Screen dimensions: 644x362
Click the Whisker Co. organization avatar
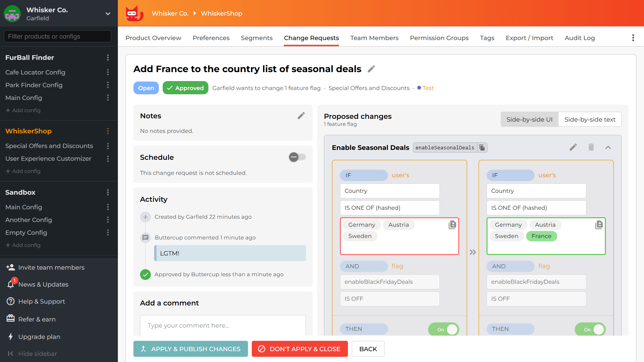pos(12,13)
